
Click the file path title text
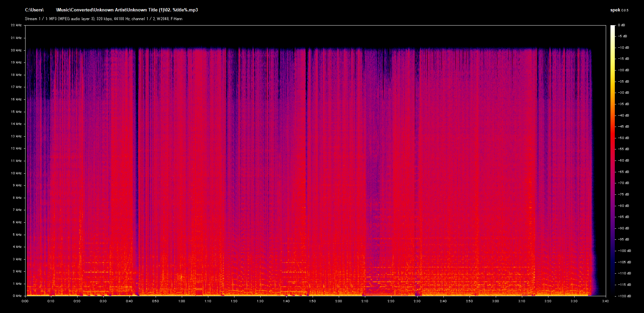tap(111, 10)
